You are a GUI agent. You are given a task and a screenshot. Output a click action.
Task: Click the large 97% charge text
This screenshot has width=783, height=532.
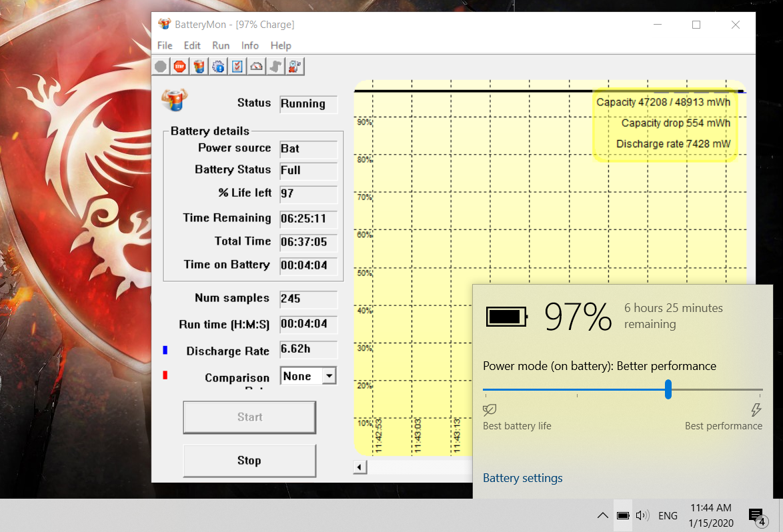(x=578, y=317)
